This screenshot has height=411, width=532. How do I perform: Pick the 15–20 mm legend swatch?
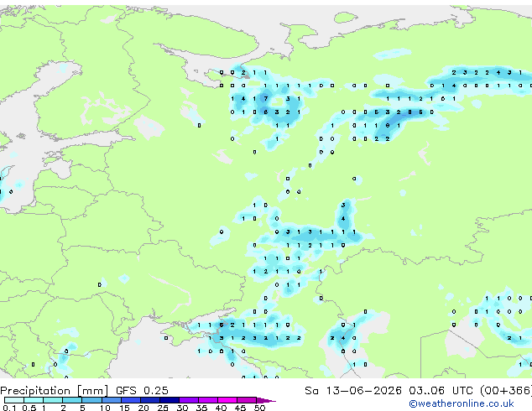(131, 400)
